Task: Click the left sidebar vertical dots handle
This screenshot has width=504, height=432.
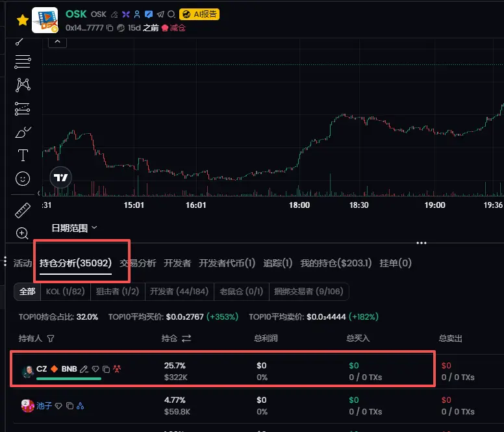Action: (5, 261)
